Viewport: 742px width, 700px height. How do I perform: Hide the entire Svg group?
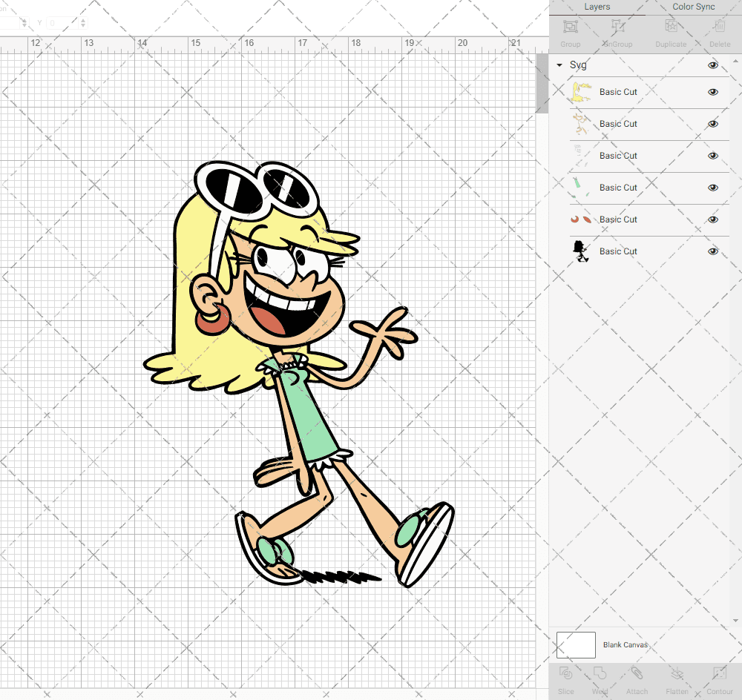pyautogui.click(x=713, y=65)
